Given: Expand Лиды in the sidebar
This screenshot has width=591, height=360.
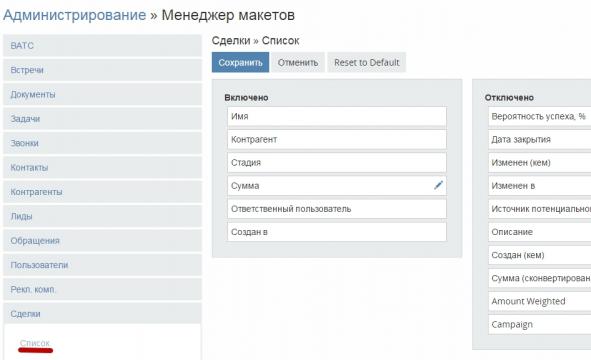Looking at the screenshot, I should (103, 216).
